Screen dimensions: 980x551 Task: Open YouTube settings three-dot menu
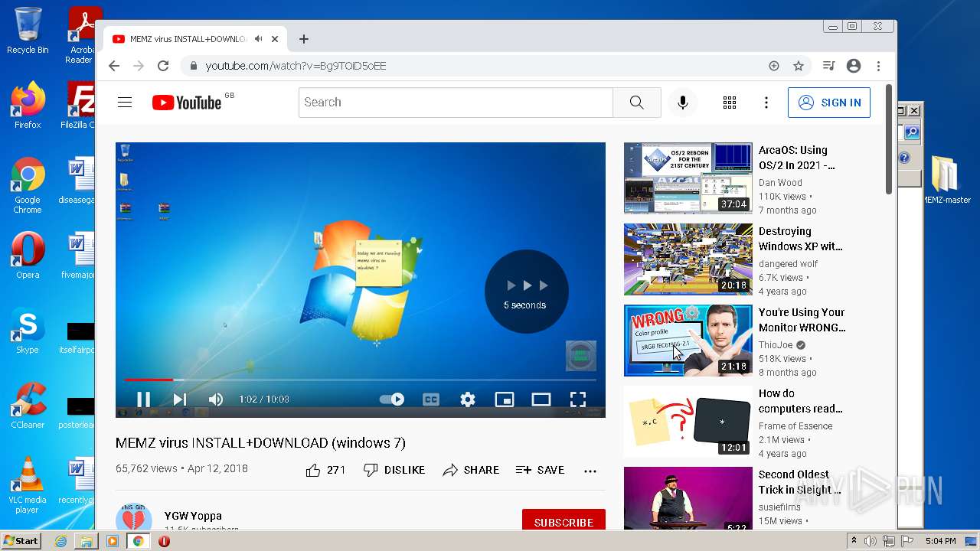pyautogui.click(x=766, y=103)
